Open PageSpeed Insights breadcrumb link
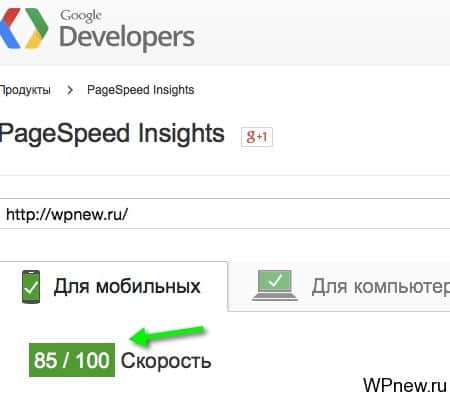450x396 pixels. [140, 90]
